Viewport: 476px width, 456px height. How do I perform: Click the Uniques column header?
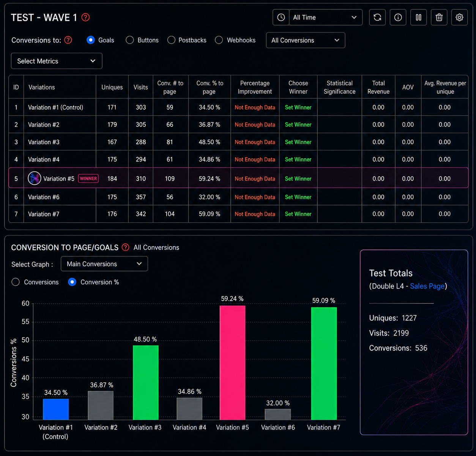coord(112,87)
